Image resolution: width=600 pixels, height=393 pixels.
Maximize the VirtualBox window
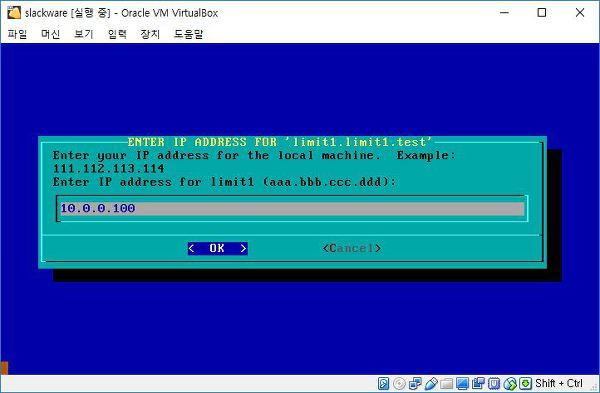(542, 13)
